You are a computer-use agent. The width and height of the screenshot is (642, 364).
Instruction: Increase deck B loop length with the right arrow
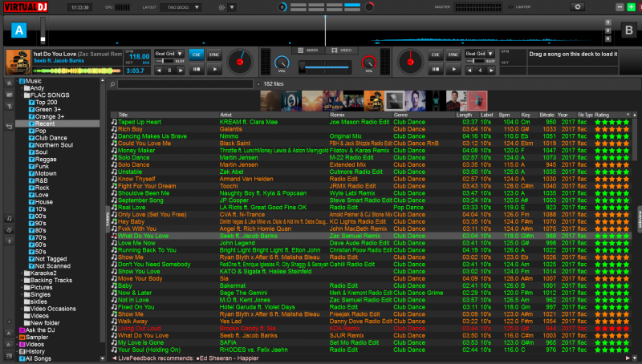coord(491,71)
